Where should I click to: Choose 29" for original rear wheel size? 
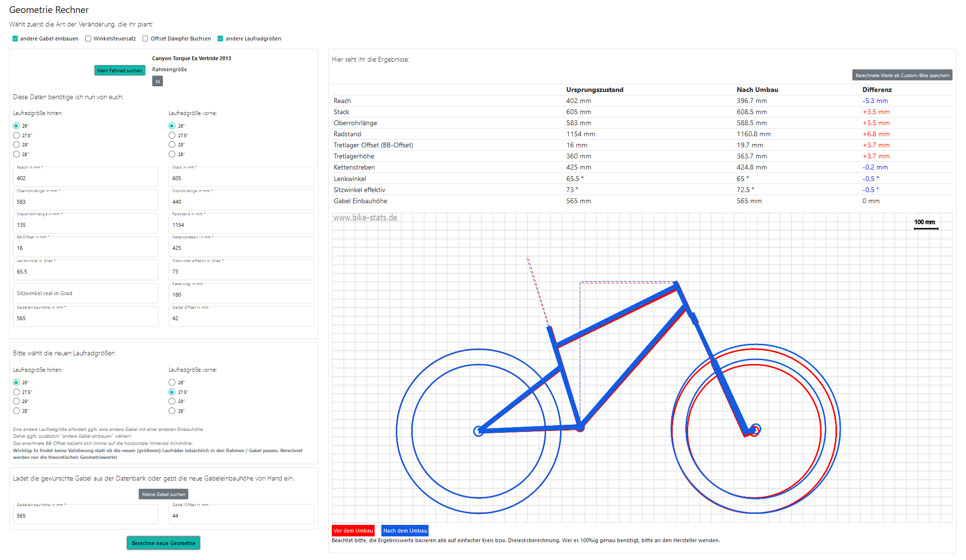point(16,144)
